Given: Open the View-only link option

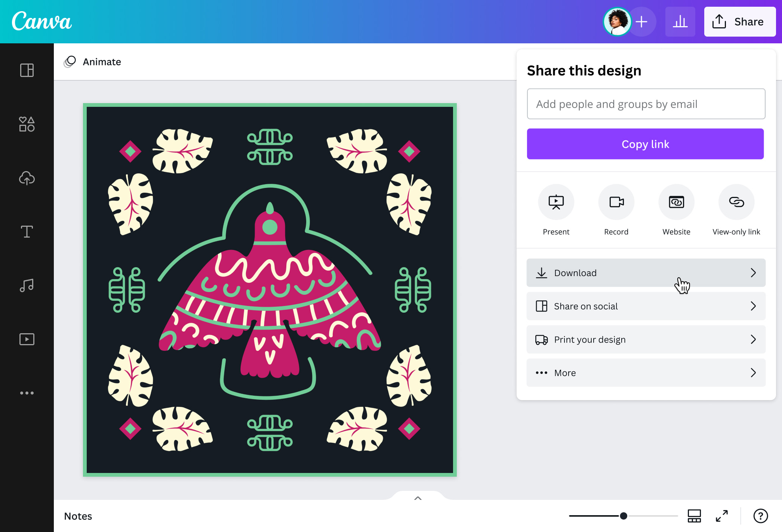Looking at the screenshot, I should click(x=736, y=202).
